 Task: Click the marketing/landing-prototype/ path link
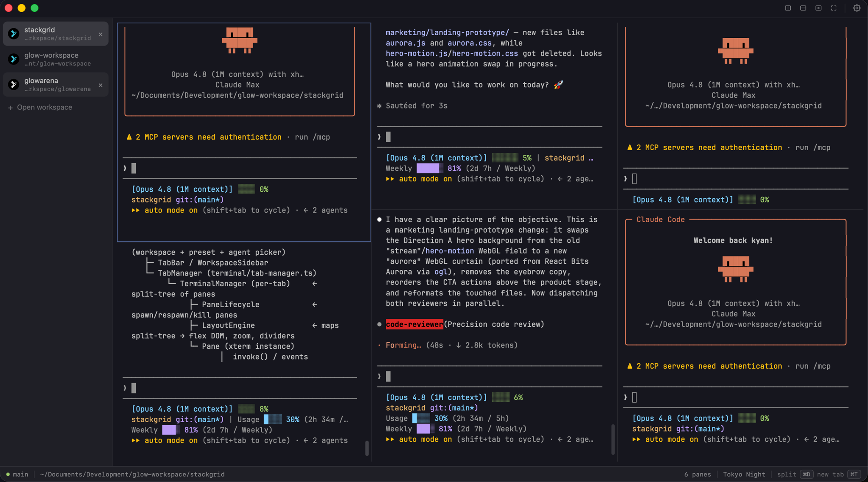tap(447, 33)
